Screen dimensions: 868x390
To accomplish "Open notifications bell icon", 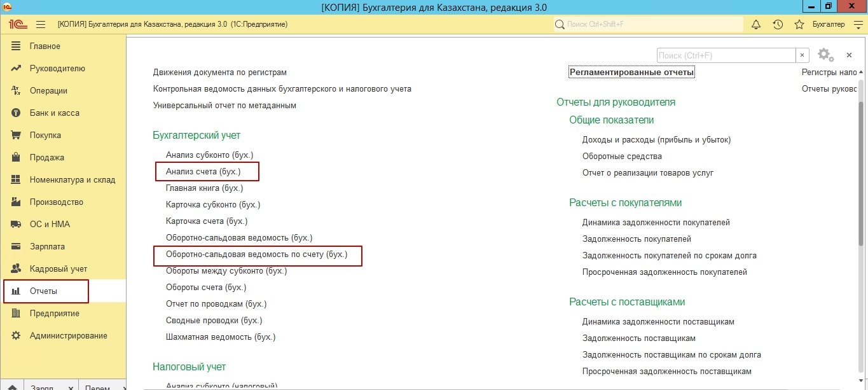I will click(x=756, y=24).
